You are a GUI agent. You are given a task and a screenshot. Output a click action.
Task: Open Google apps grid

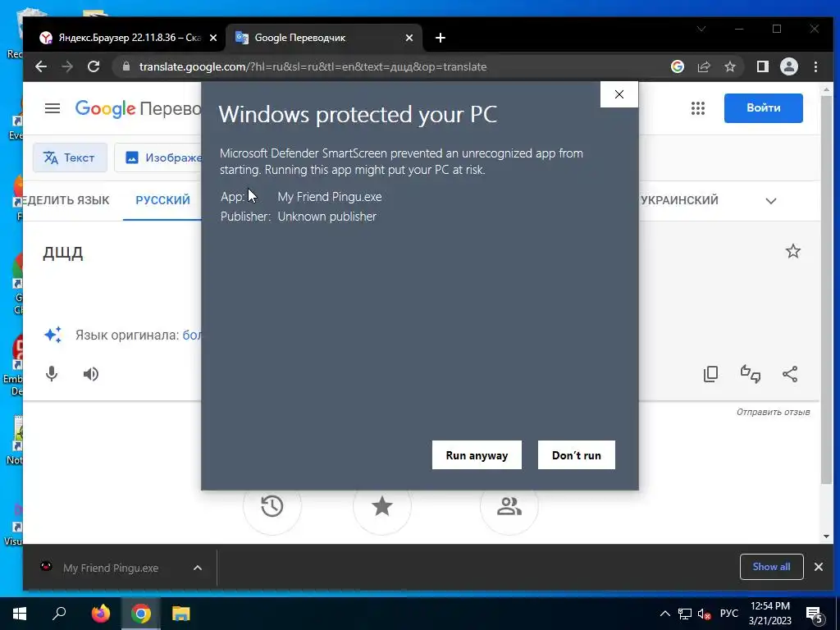point(697,108)
